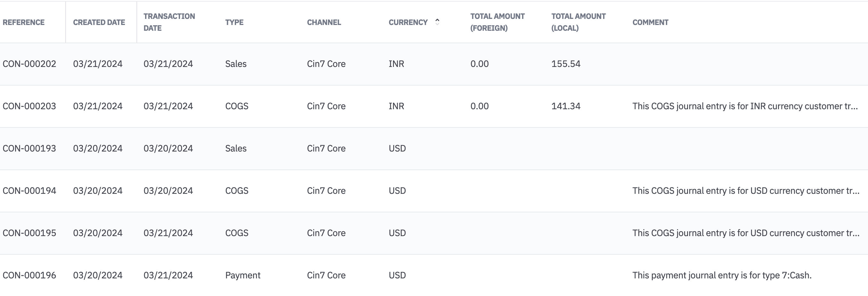Open journal reference CON-000202
Screen dimensions: 868x296
[x=29, y=64]
